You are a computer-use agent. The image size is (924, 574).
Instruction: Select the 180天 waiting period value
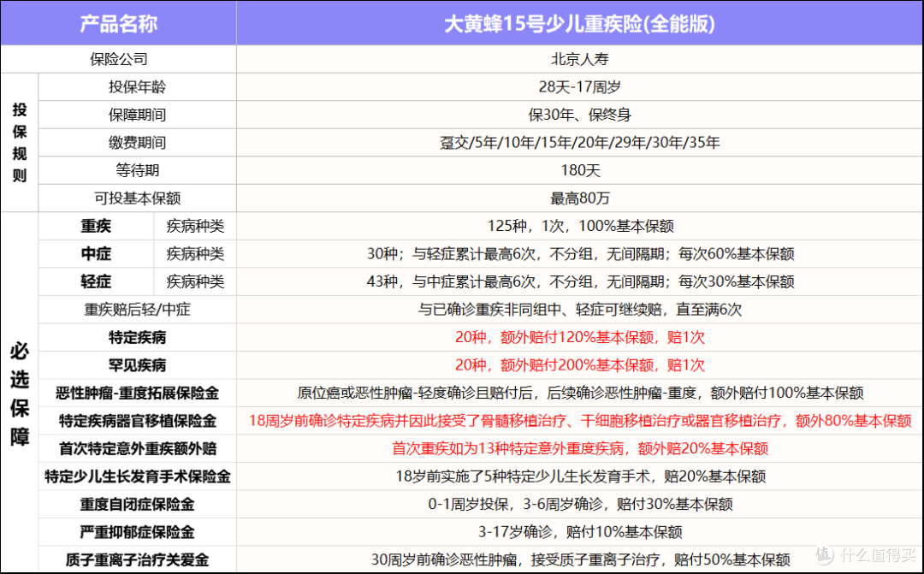580,170
